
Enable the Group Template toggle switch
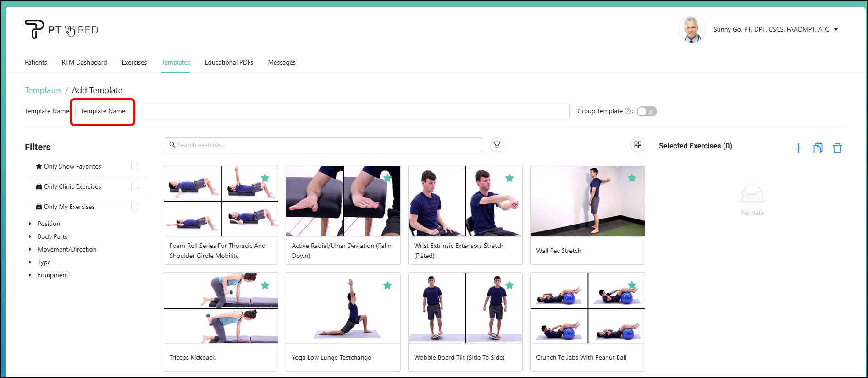647,111
